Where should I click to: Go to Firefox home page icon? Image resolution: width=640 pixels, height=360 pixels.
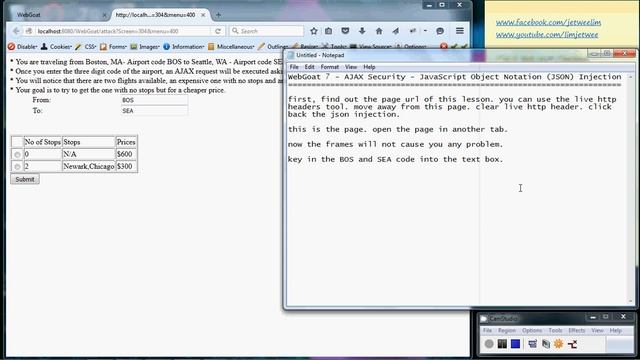[x=379, y=31]
